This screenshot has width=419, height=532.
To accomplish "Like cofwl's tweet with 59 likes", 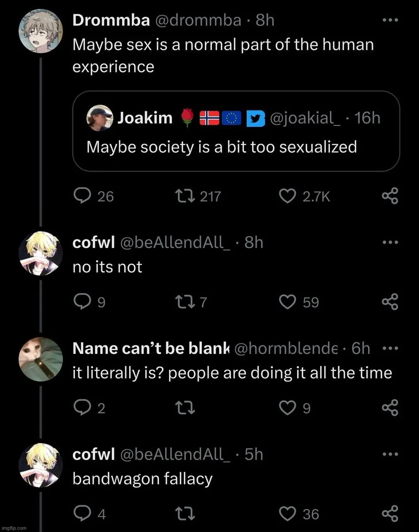I will point(287,302).
